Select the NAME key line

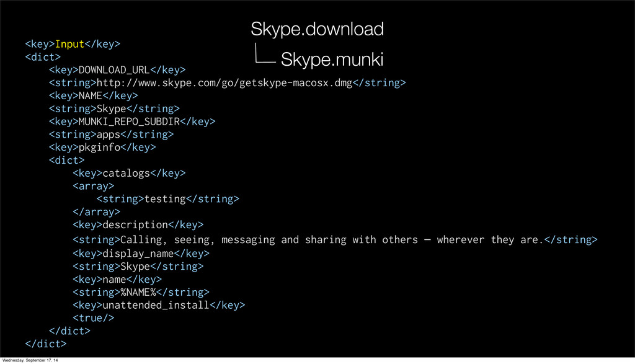click(x=94, y=96)
